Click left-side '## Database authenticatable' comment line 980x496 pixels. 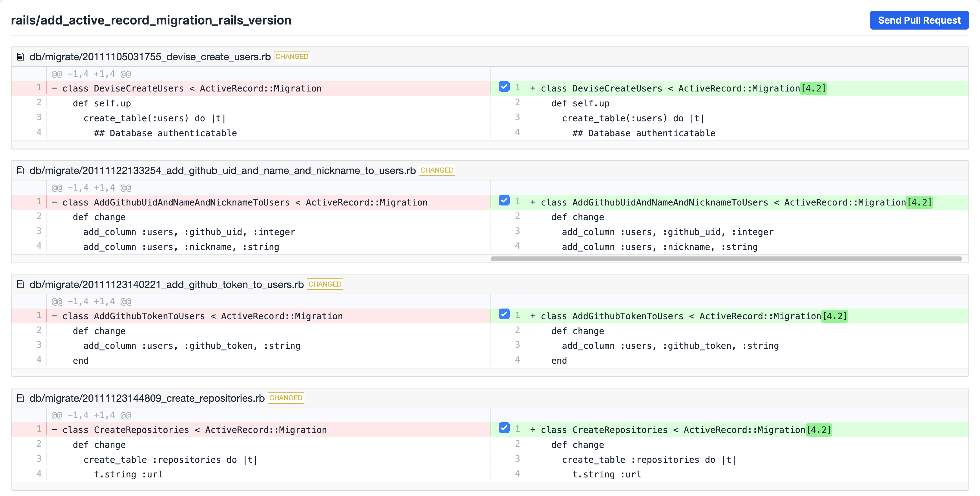[x=165, y=133]
